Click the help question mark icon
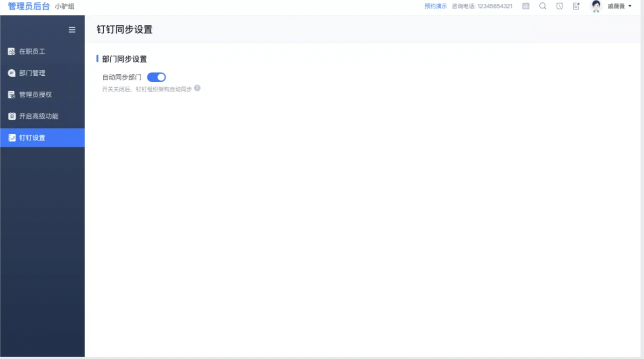Screen dimensions: 644x359 pos(197,88)
